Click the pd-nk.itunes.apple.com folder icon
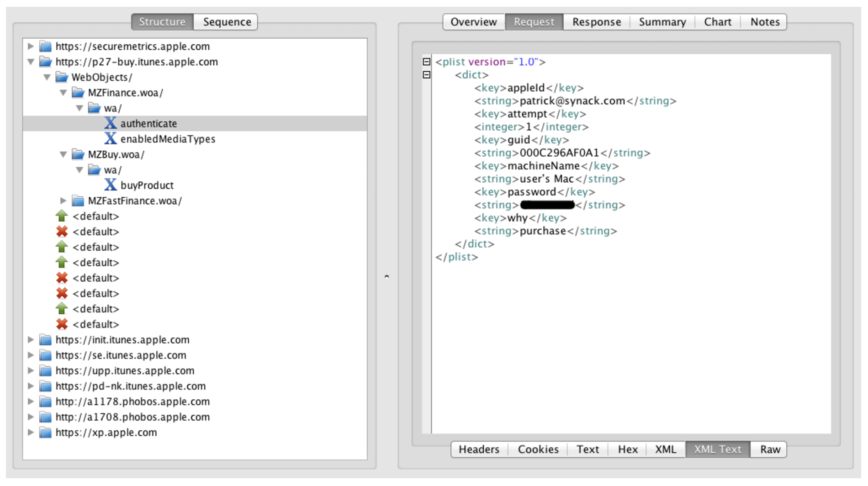The width and height of the screenshot is (868, 486). (45, 386)
